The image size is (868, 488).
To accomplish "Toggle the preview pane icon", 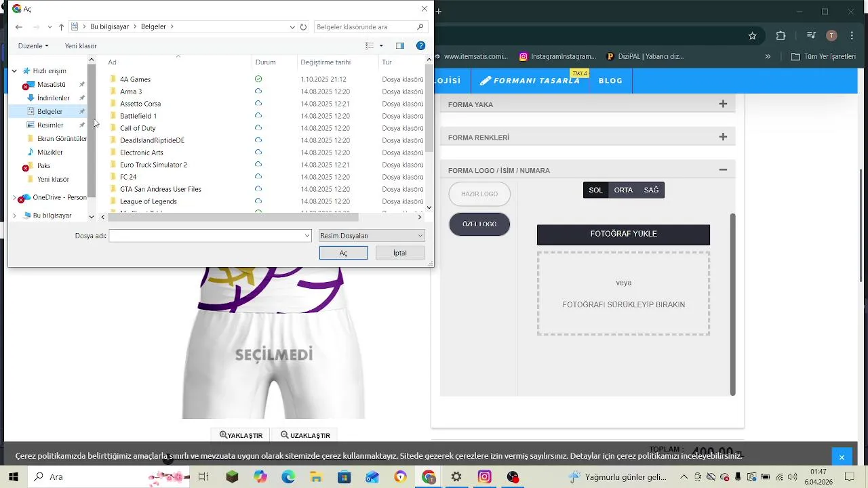I will (400, 46).
